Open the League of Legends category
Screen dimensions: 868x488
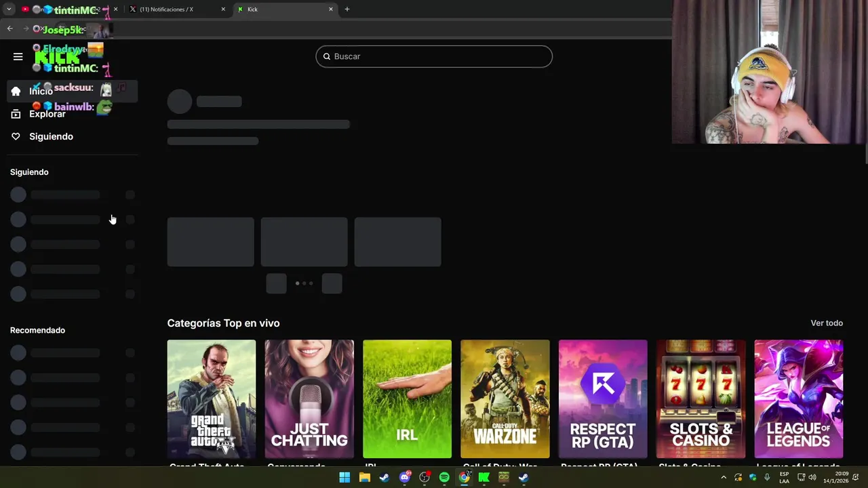[x=799, y=399]
